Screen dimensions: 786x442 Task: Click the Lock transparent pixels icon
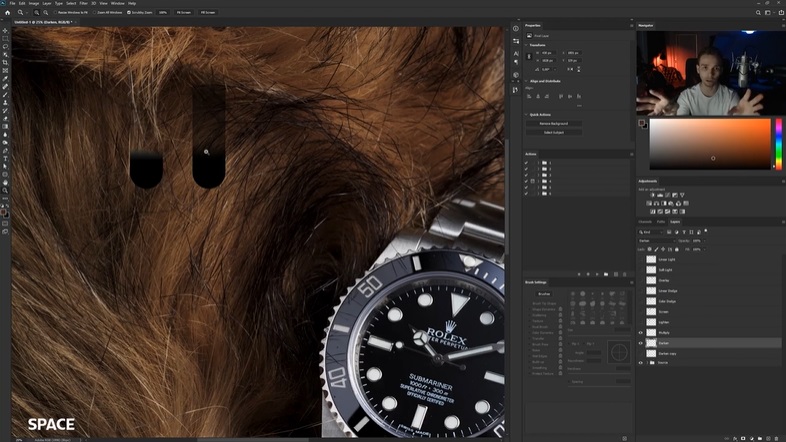(x=650, y=249)
